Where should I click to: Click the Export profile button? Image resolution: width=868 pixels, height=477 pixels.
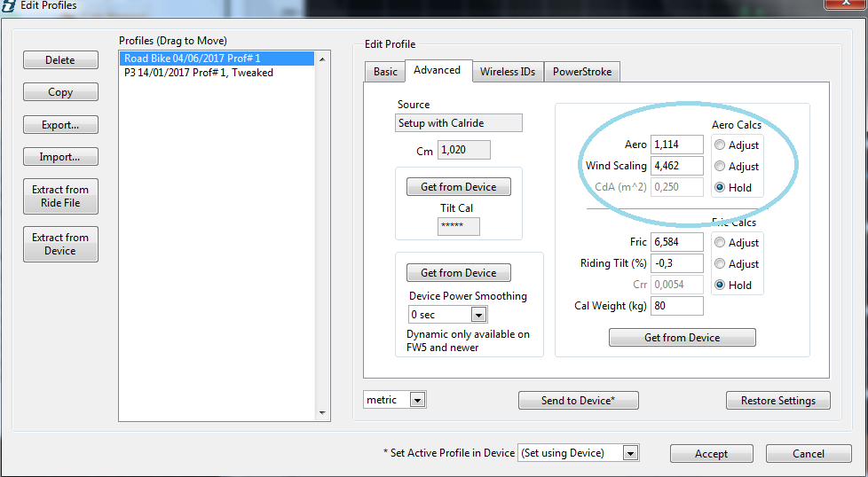coord(60,125)
